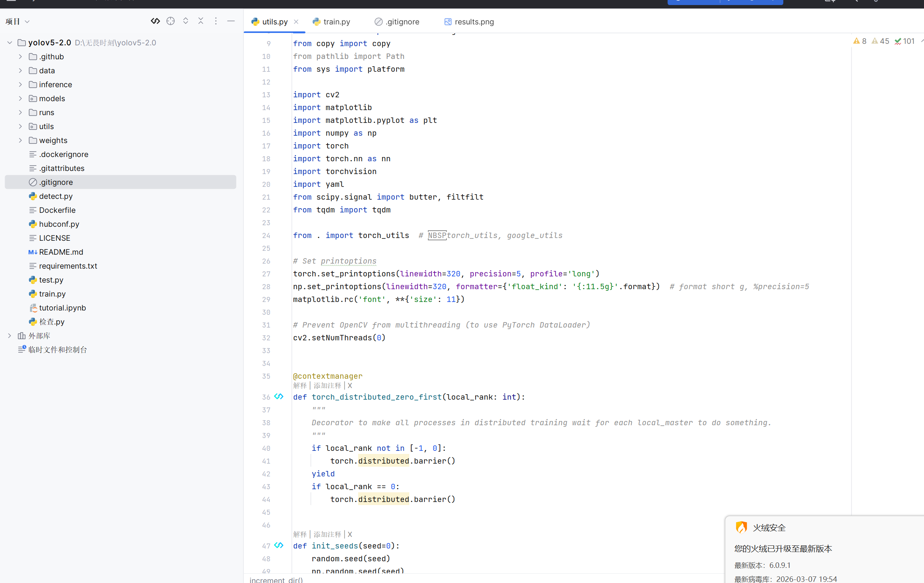
Task: Open project panel options three-dot menu
Action: click(216, 21)
